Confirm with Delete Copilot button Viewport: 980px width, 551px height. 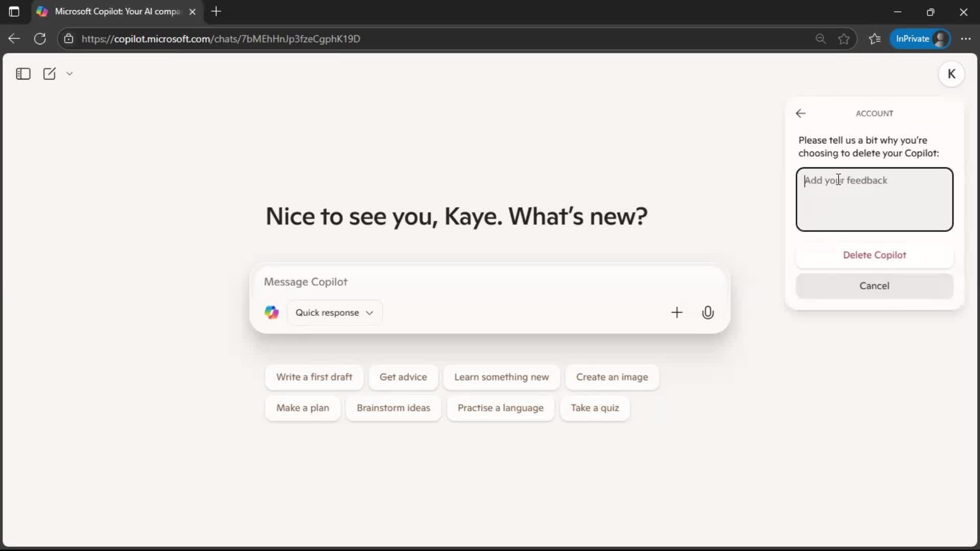874,255
